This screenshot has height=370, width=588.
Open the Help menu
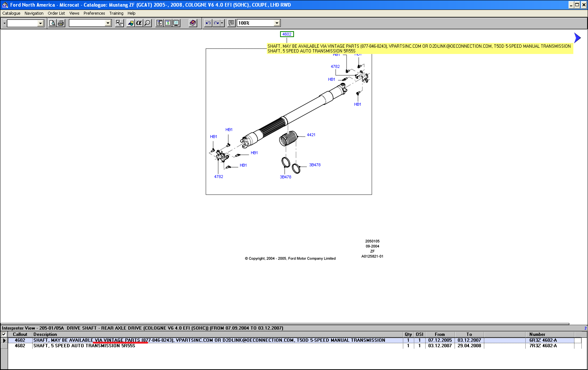132,13
